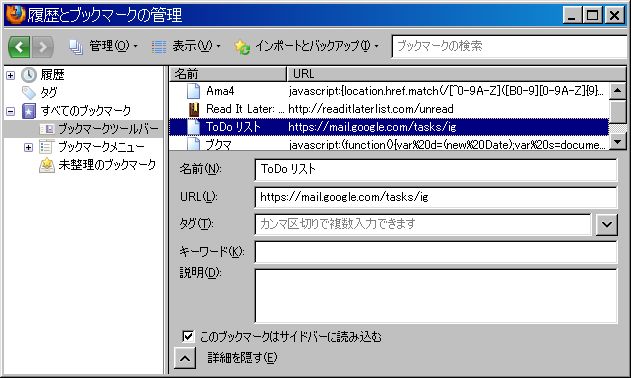
Task: Minimize the 履歴とブックマークの管理 window
Action: [x=571, y=16]
